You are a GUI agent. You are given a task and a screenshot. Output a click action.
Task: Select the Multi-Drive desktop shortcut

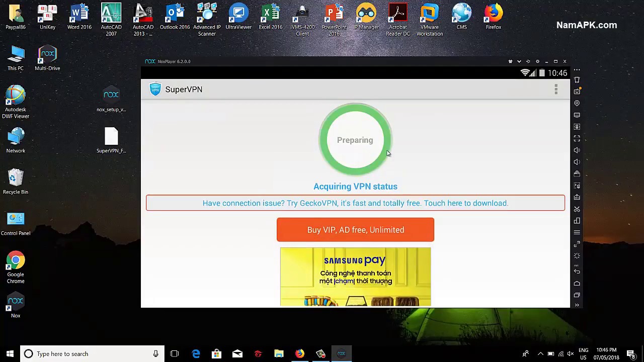tap(47, 58)
